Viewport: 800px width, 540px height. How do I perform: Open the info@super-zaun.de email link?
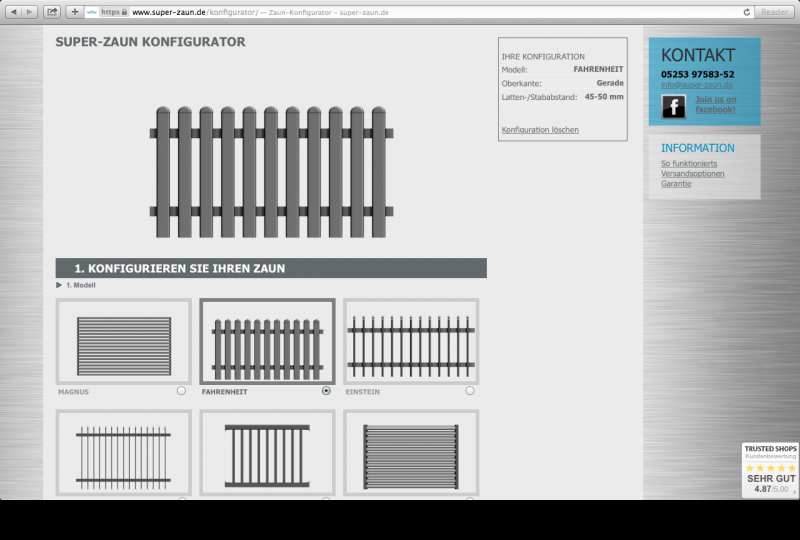coord(696,85)
